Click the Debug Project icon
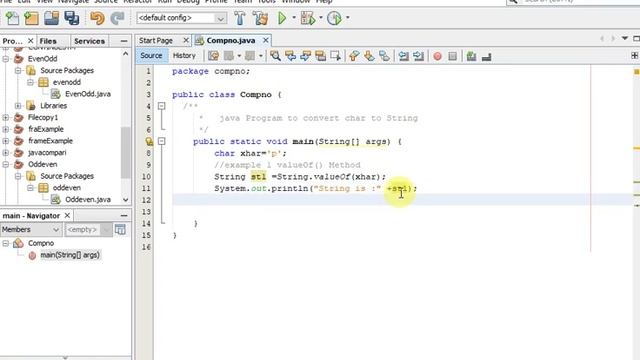Screen dimensions: 640x360 (x=308, y=18)
